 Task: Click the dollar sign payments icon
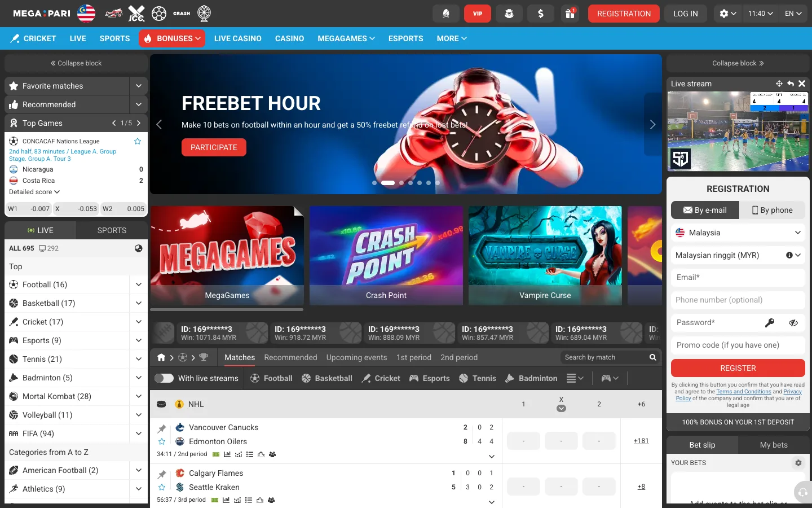[x=541, y=14]
